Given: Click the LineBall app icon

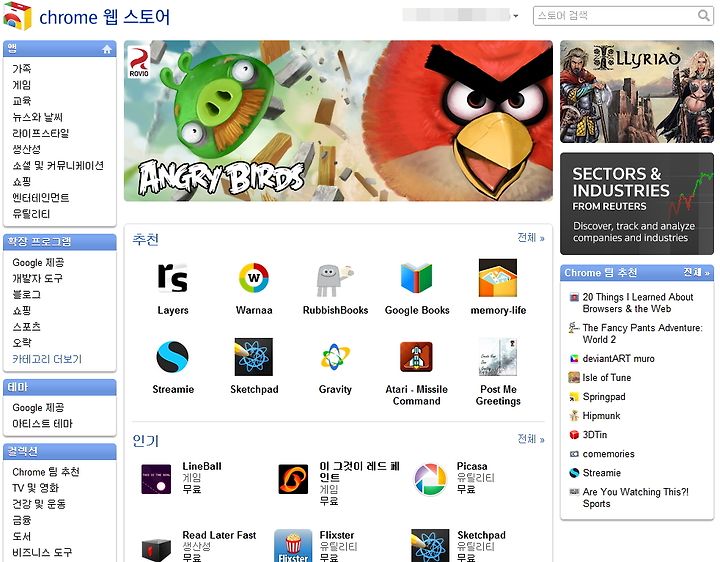Looking at the screenshot, I should (x=156, y=479).
